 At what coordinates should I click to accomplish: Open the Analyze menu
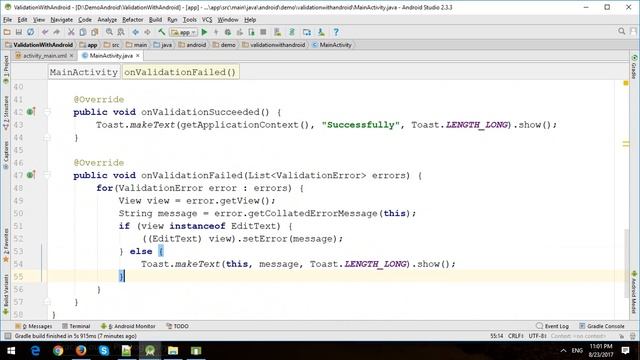[x=107, y=20]
